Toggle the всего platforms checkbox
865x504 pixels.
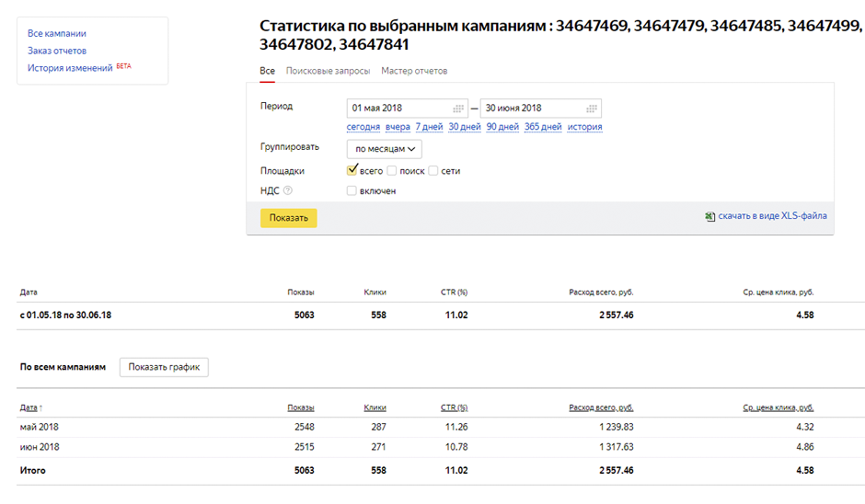352,170
